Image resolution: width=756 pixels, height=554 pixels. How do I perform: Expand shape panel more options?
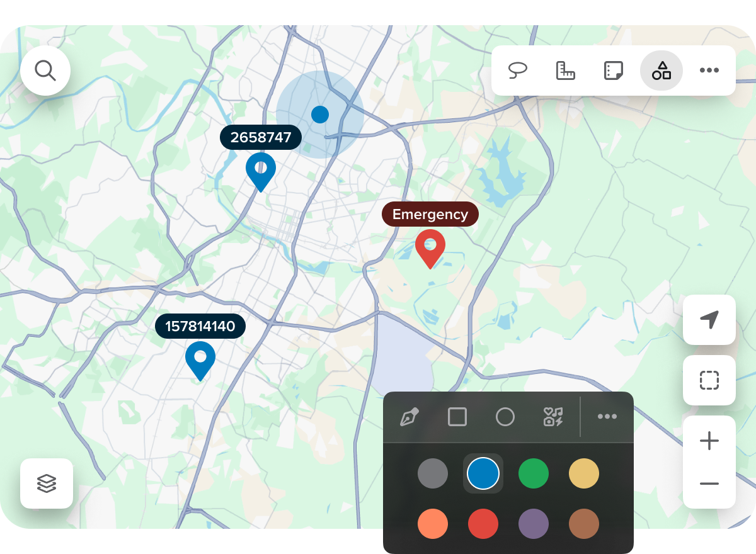pyautogui.click(x=607, y=417)
